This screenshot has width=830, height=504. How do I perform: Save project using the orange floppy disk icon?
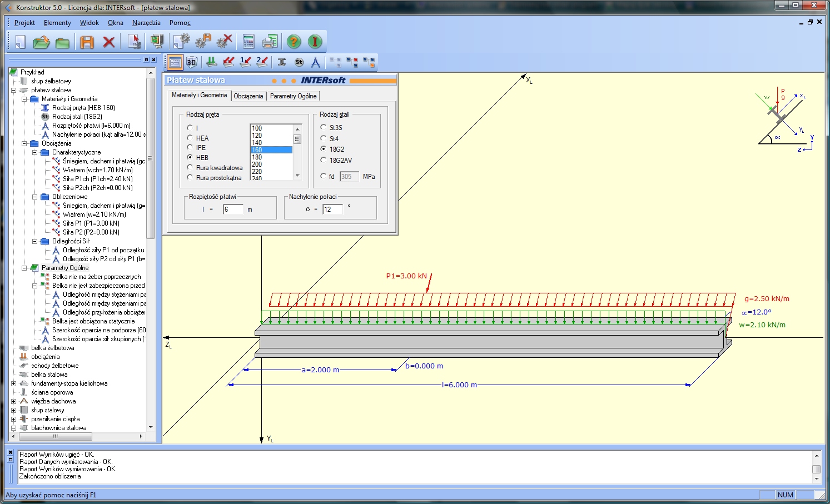(x=87, y=42)
